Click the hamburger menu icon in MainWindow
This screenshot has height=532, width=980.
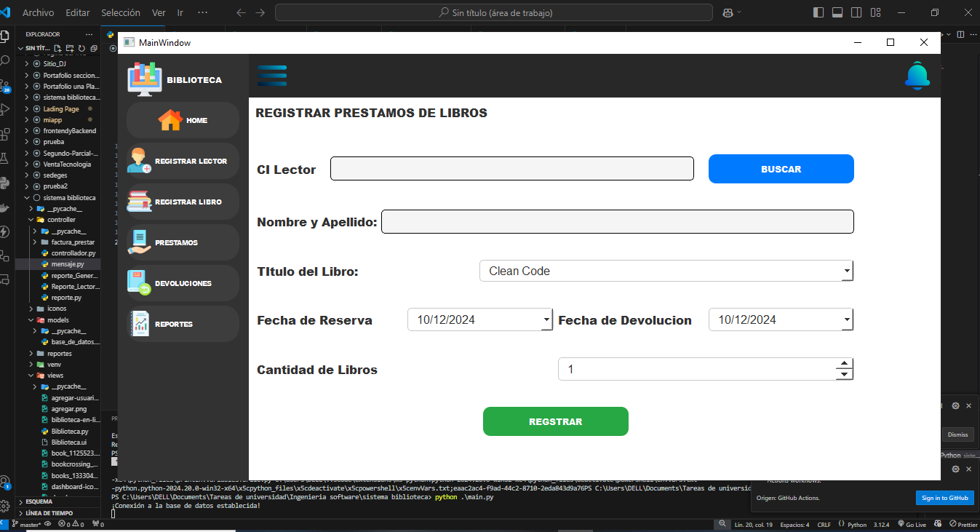coord(272,76)
